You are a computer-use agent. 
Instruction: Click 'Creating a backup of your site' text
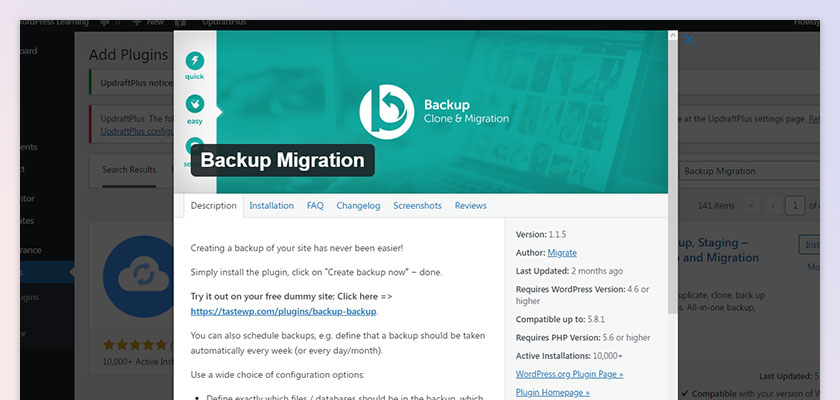[x=297, y=248]
